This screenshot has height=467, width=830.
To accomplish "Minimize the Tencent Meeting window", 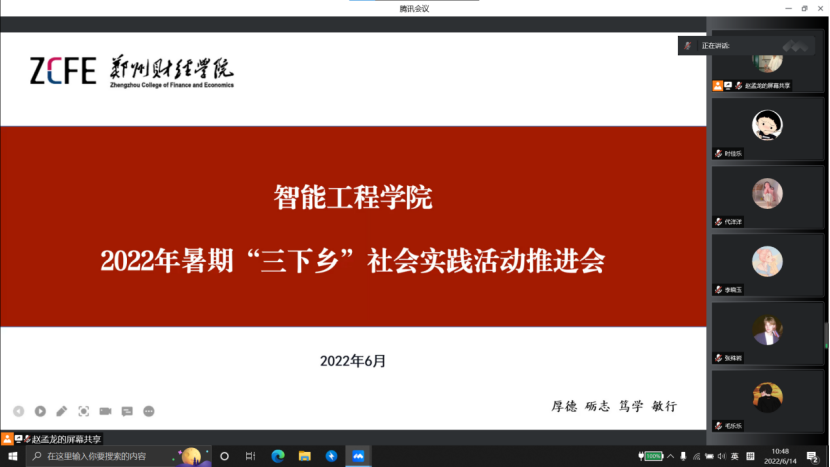I will [x=788, y=8].
